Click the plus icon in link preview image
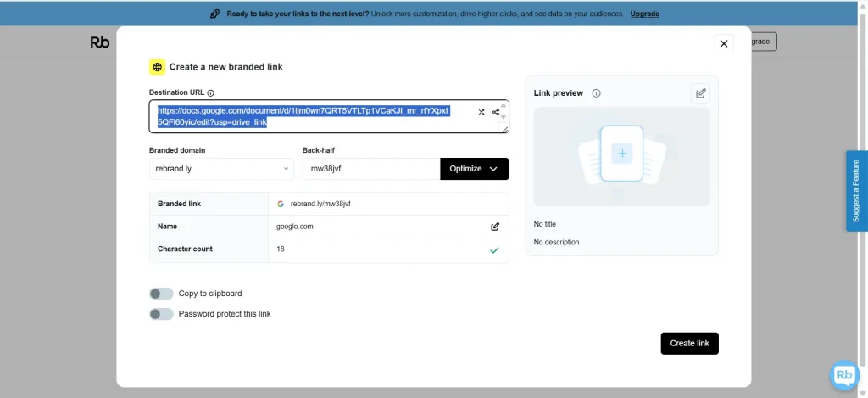The height and width of the screenshot is (398, 868). point(622,154)
